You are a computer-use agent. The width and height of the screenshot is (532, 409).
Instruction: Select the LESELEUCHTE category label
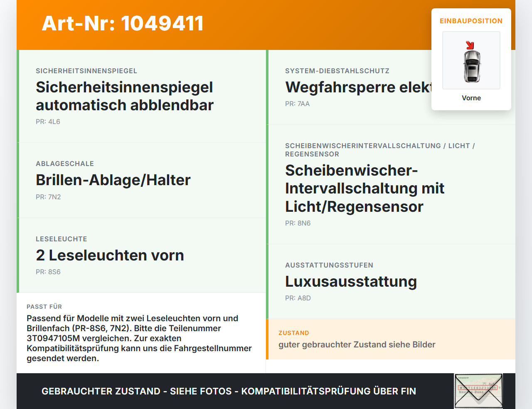62,239
